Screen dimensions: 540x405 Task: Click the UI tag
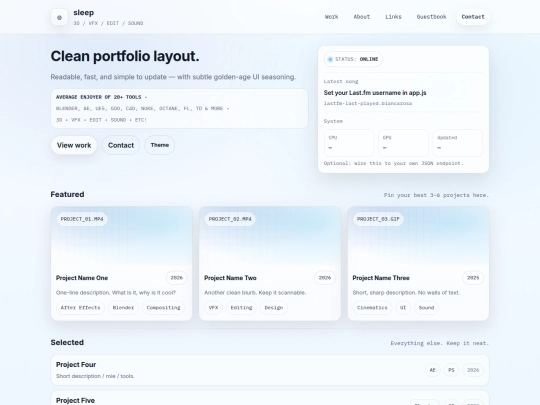tap(403, 308)
